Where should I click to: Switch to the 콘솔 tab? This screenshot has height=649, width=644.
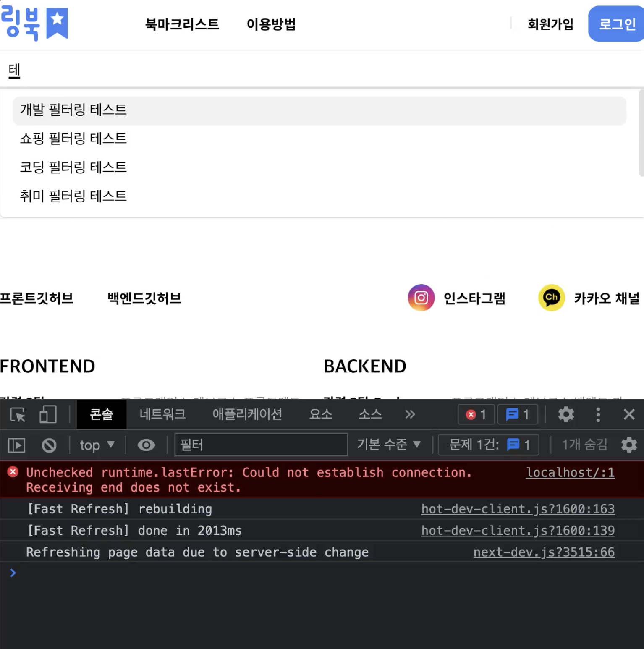(102, 414)
